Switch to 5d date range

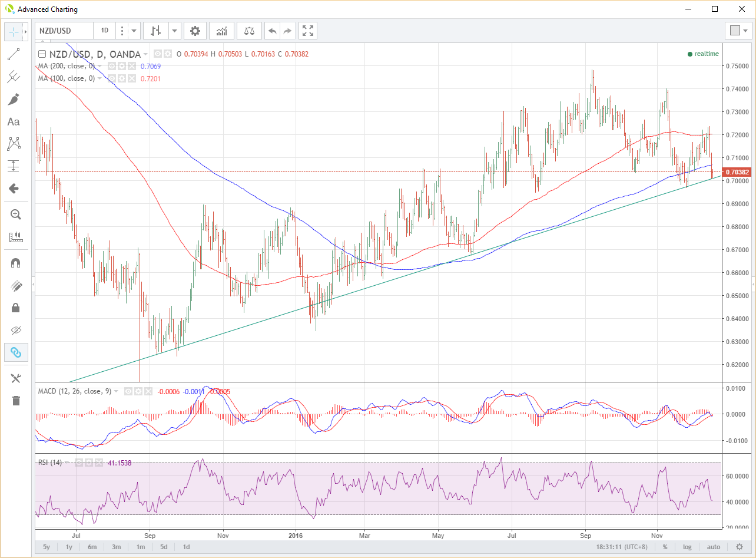tap(164, 547)
